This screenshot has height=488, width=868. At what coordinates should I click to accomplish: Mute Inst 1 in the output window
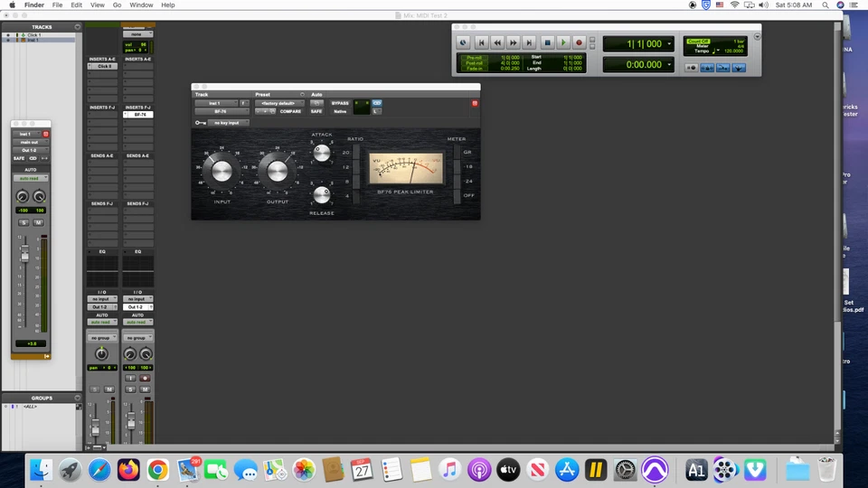coord(38,222)
